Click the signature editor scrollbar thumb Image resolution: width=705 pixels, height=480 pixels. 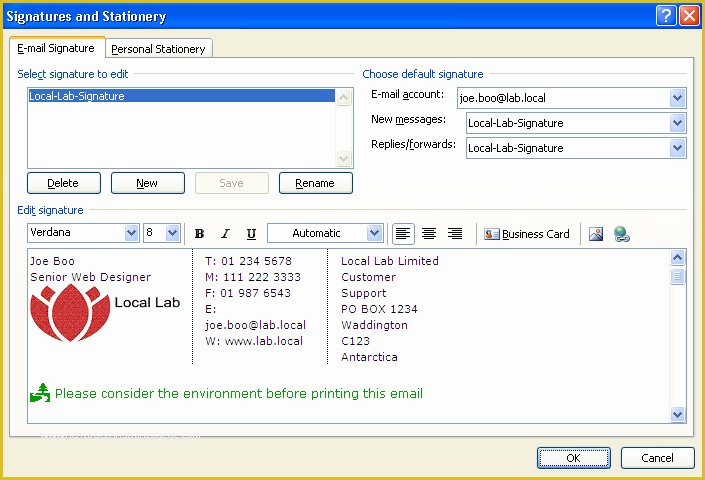[x=677, y=276]
